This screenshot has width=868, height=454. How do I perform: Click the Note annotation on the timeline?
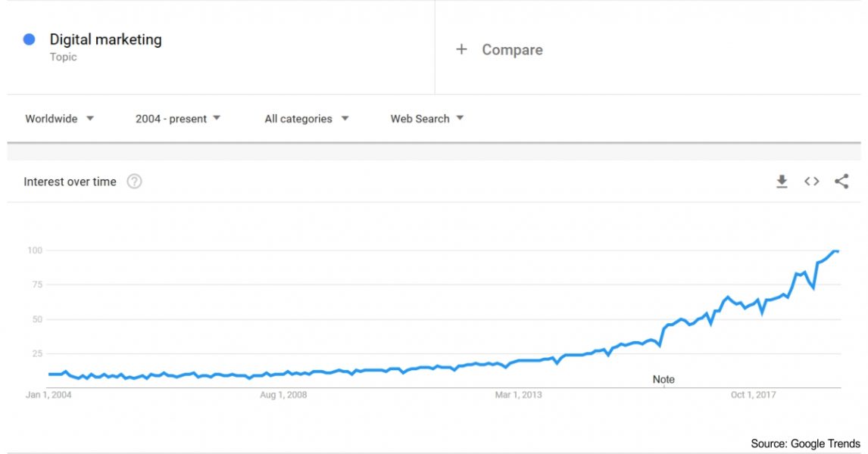pos(663,379)
